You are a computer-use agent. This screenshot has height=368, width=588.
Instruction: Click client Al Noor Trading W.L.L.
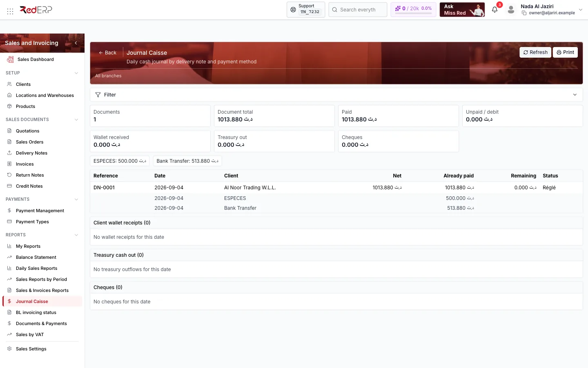(250, 188)
